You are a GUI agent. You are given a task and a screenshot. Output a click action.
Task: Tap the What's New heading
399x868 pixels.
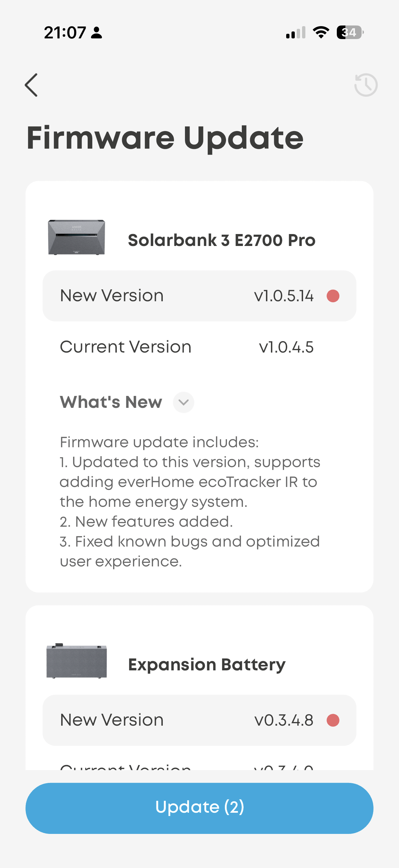111,402
